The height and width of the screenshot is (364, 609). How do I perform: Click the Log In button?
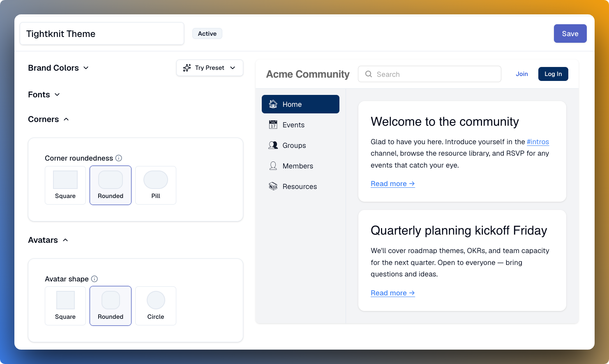pyautogui.click(x=553, y=74)
